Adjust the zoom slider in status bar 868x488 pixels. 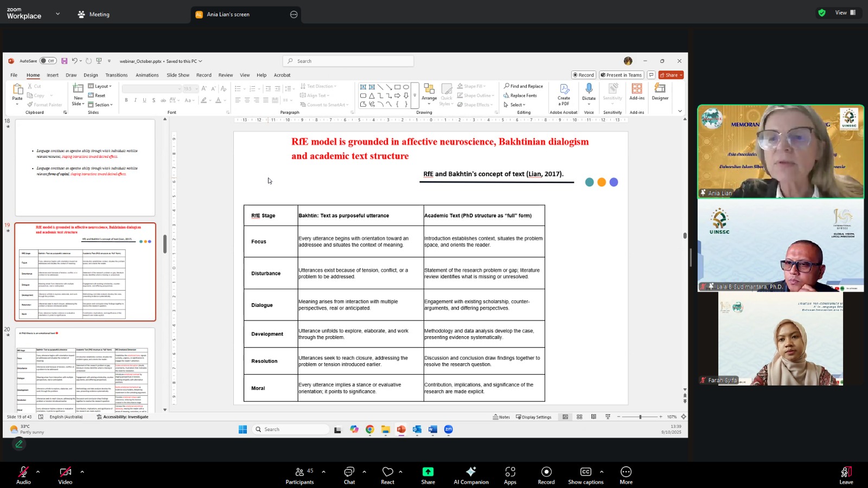click(640, 417)
